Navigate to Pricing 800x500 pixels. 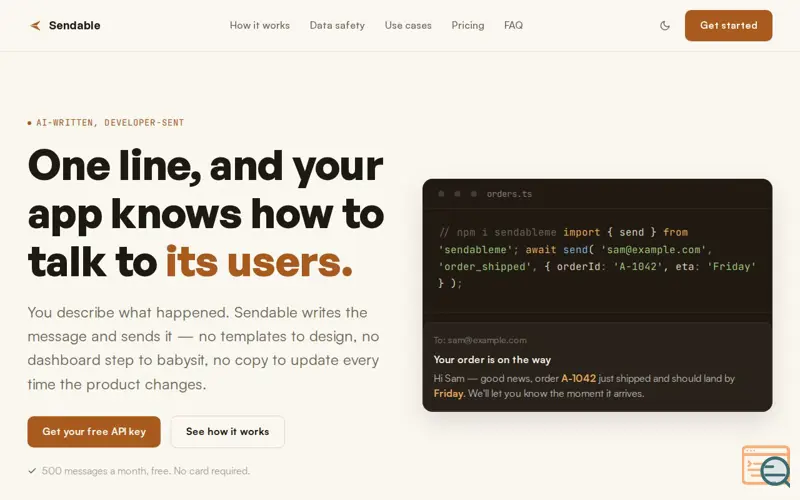coord(468,26)
